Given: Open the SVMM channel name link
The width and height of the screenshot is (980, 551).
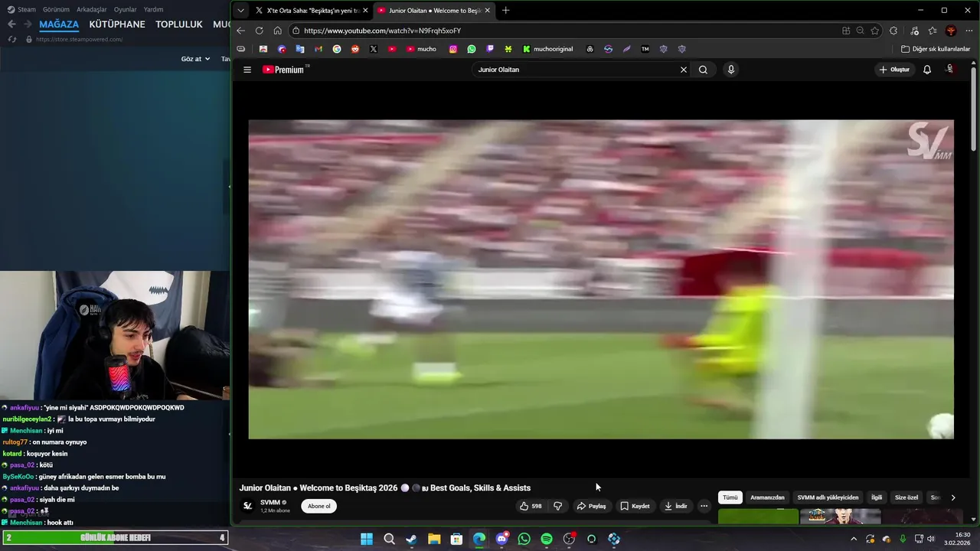Looking at the screenshot, I should tap(269, 502).
